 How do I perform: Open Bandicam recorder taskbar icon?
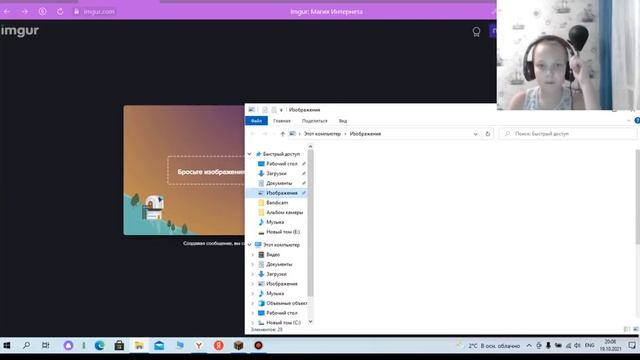tap(258, 346)
